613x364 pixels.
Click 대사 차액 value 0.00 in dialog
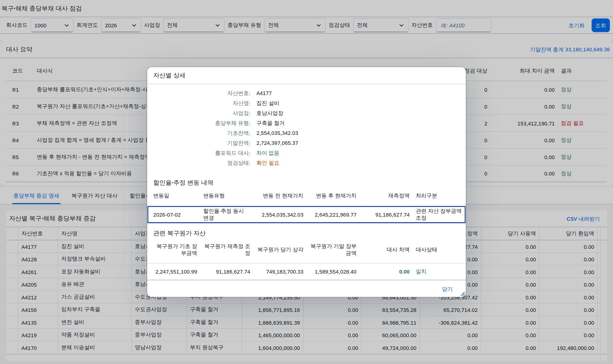[404, 272]
